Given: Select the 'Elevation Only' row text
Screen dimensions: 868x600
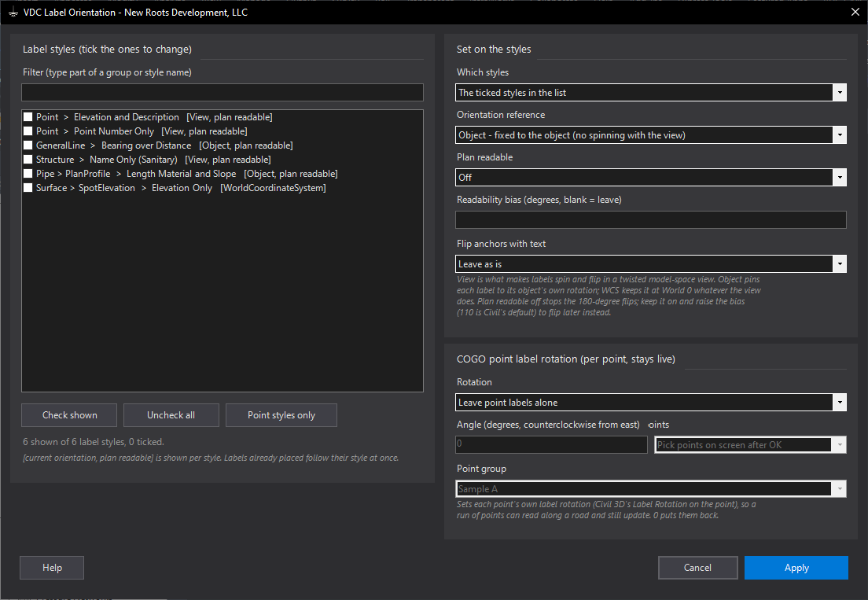Looking at the screenshot, I should (x=182, y=188).
